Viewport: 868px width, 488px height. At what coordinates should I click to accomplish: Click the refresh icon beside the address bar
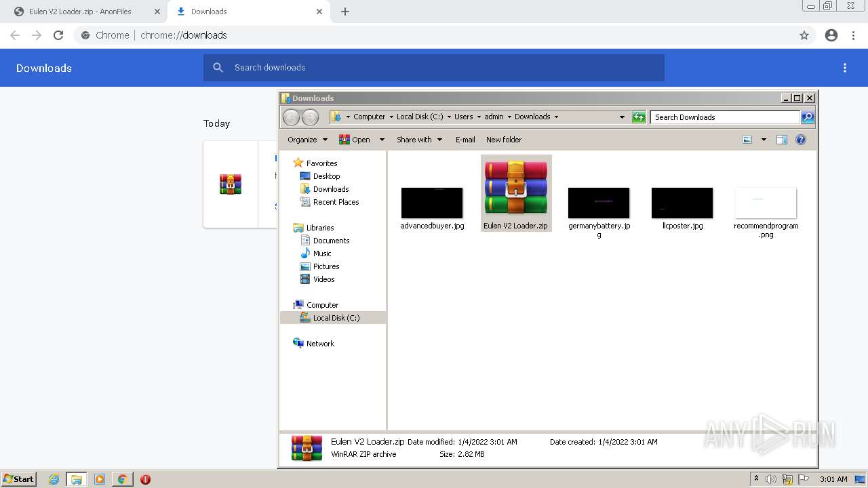point(639,117)
